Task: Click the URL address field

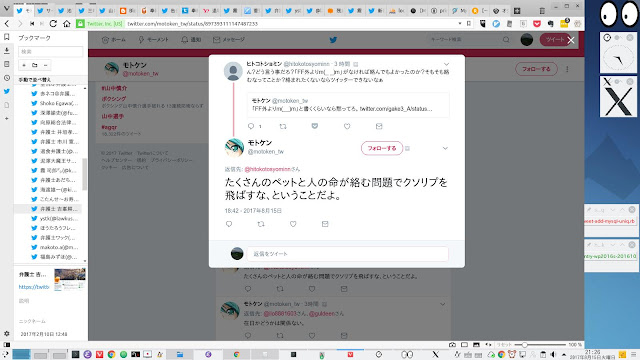Action: coord(290,24)
